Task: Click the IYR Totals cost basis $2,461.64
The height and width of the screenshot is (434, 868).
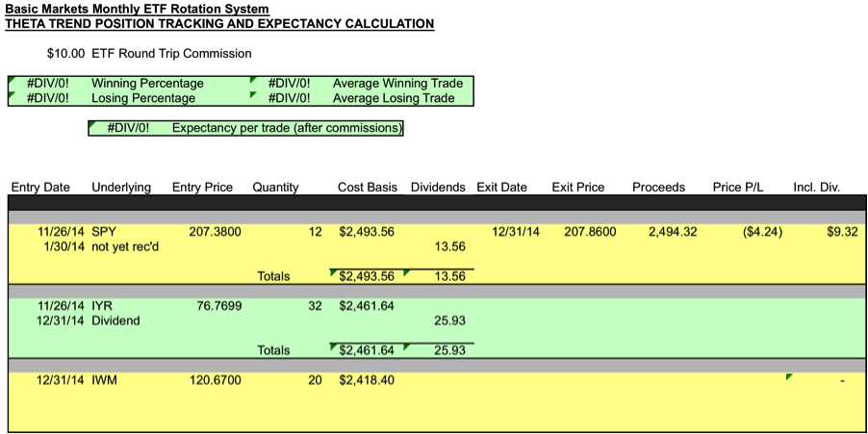Action: tap(367, 350)
